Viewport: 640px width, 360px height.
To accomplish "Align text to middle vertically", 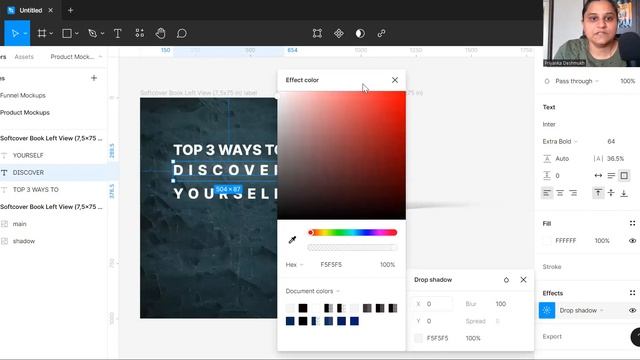I will tap(611, 193).
